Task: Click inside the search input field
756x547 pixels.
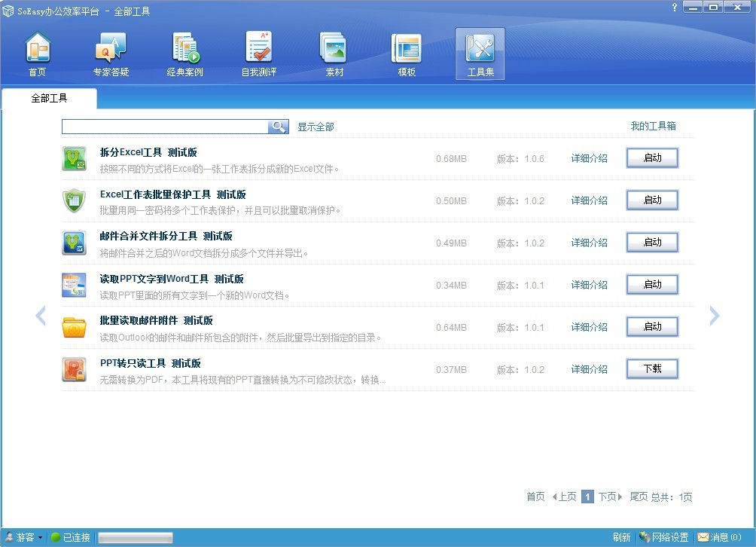Action: [166, 127]
